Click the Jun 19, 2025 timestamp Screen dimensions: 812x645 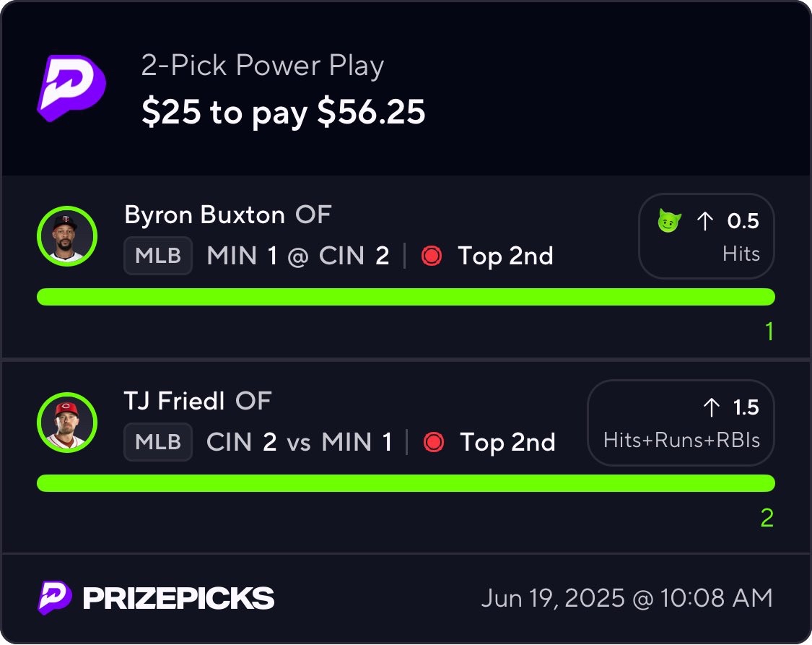pyautogui.click(x=627, y=598)
